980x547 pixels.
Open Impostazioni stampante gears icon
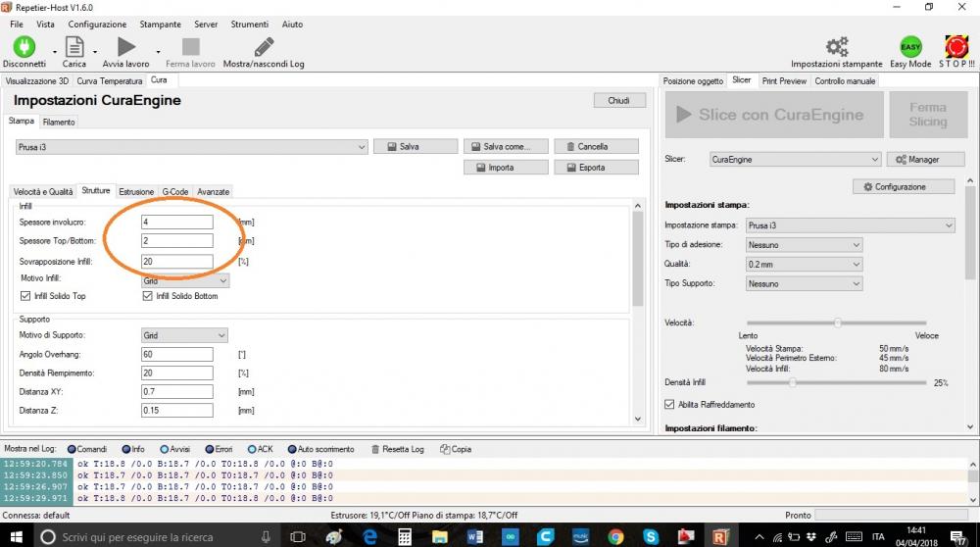836,47
